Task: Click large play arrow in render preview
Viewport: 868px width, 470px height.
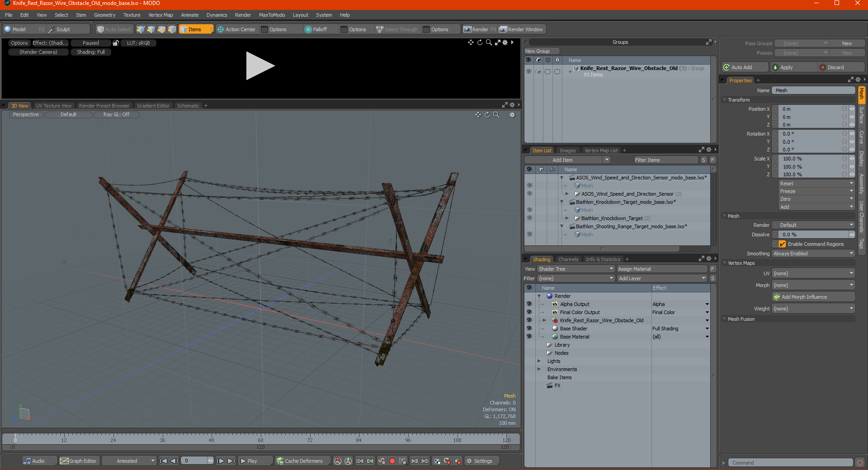Action: click(x=259, y=66)
